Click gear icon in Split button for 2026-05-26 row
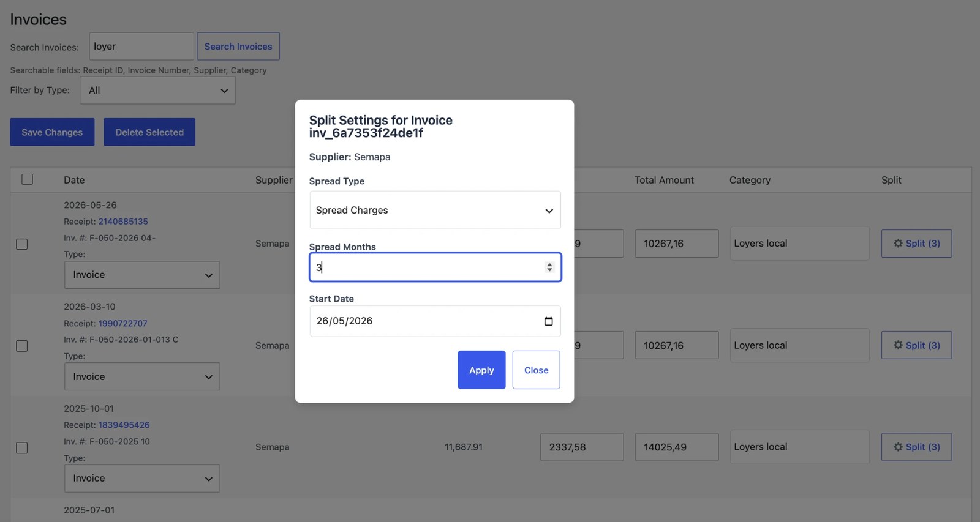The width and height of the screenshot is (980, 522). [898, 244]
